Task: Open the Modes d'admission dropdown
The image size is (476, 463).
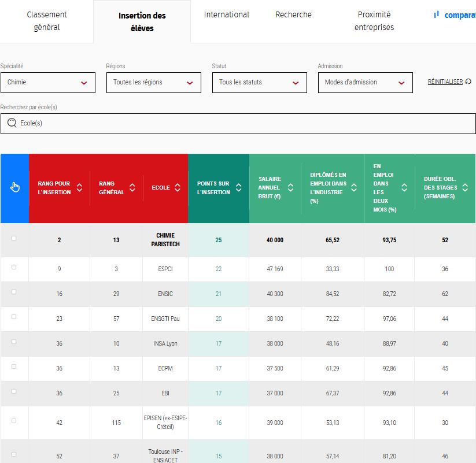Action: click(365, 83)
